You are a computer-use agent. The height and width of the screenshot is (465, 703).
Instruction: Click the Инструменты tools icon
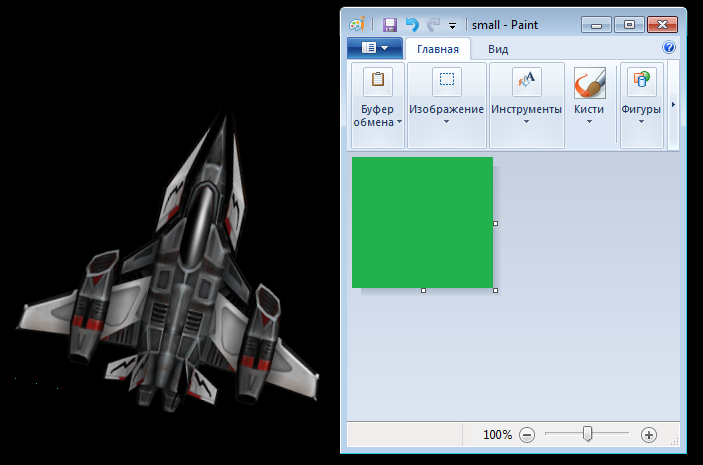point(526,81)
